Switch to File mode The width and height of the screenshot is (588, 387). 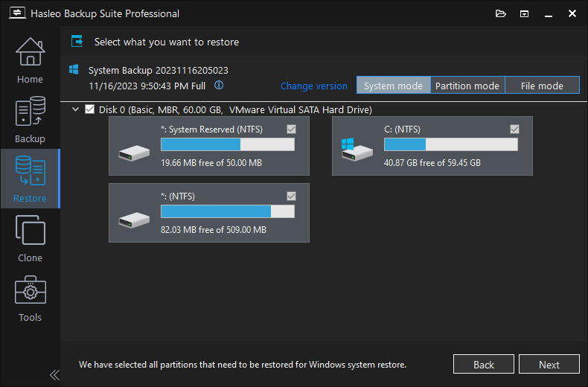pos(542,86)
